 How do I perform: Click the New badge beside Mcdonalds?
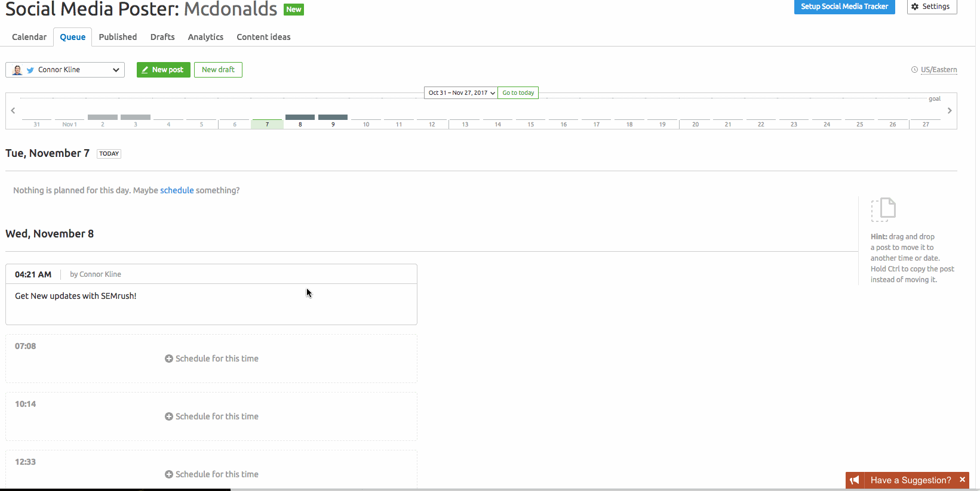[294, 10]
